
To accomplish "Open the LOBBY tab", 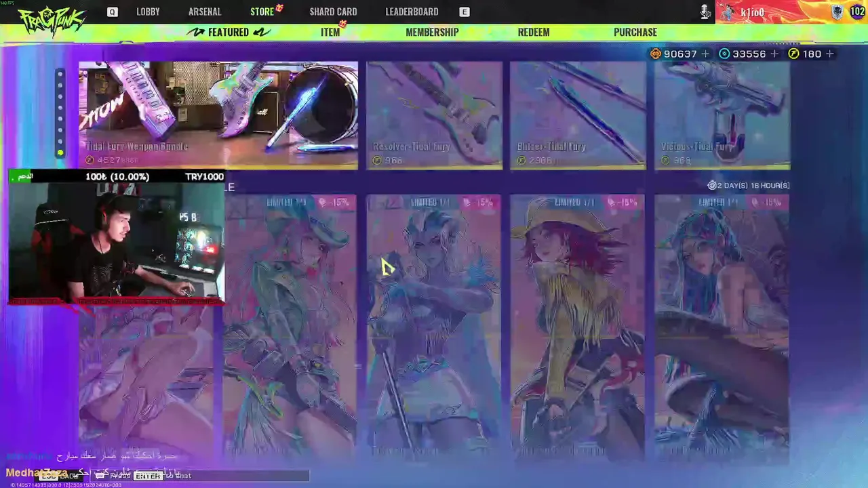I will (148, 12).
